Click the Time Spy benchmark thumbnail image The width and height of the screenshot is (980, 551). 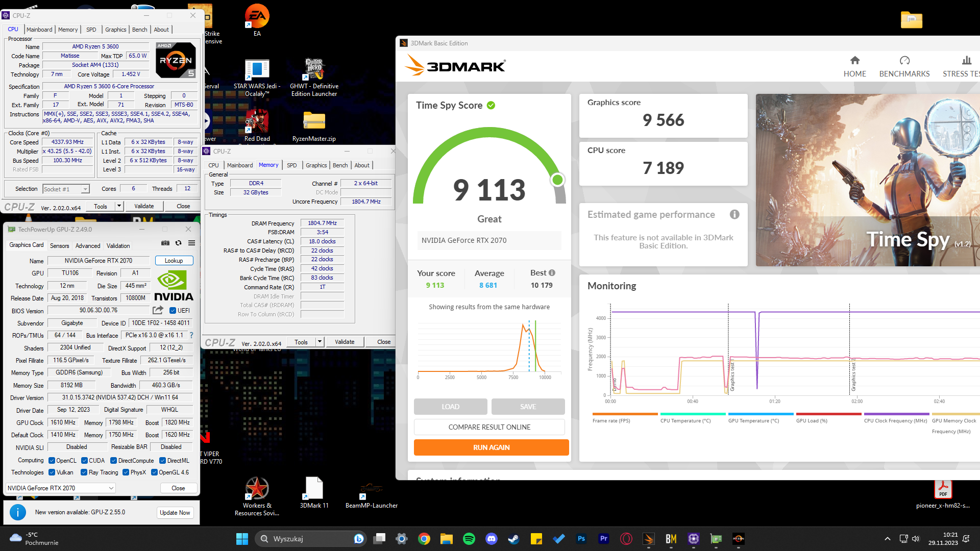click(x=868, y=180)
